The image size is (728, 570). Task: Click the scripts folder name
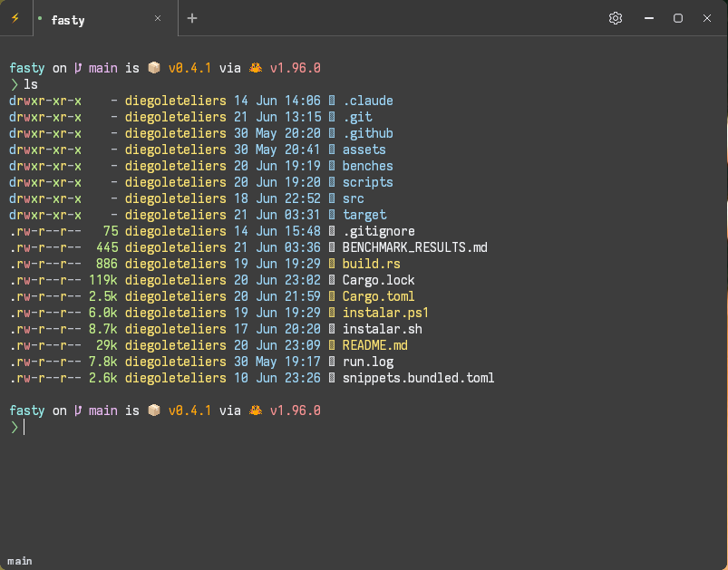[368, 182]
